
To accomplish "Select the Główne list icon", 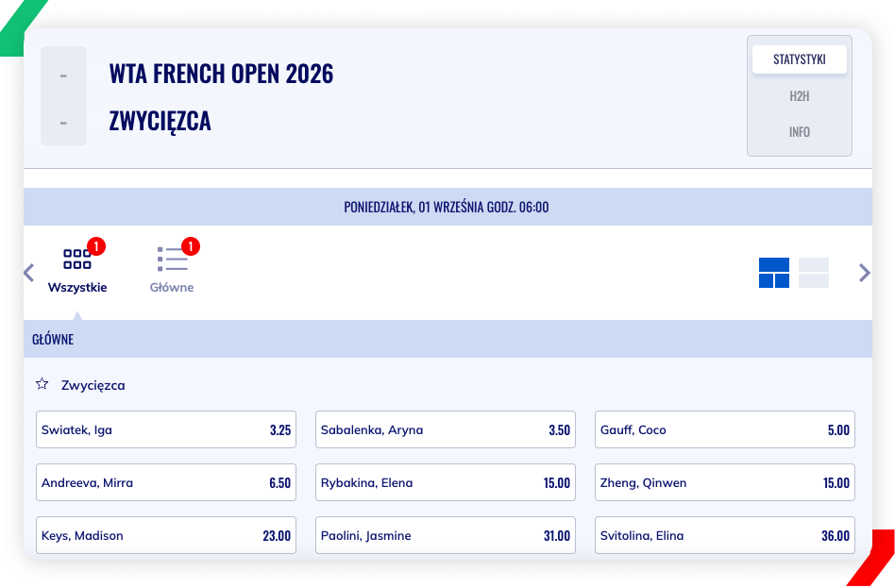I will point(172,259).
